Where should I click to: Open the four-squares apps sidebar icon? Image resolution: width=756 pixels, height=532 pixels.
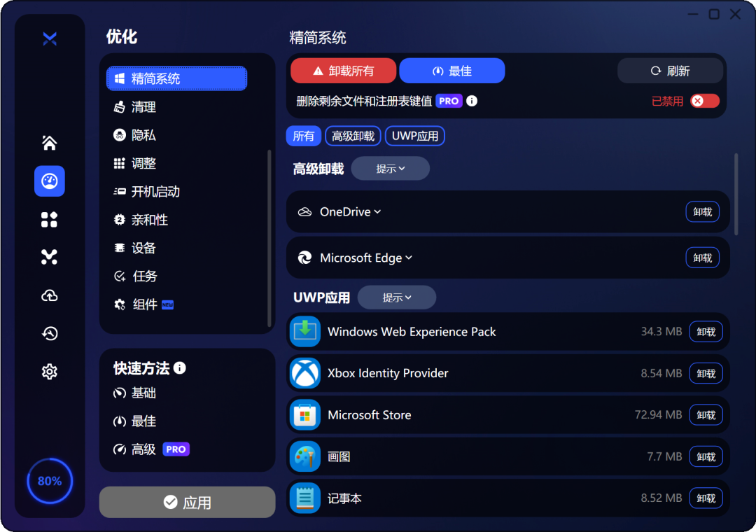click(49, 220)
